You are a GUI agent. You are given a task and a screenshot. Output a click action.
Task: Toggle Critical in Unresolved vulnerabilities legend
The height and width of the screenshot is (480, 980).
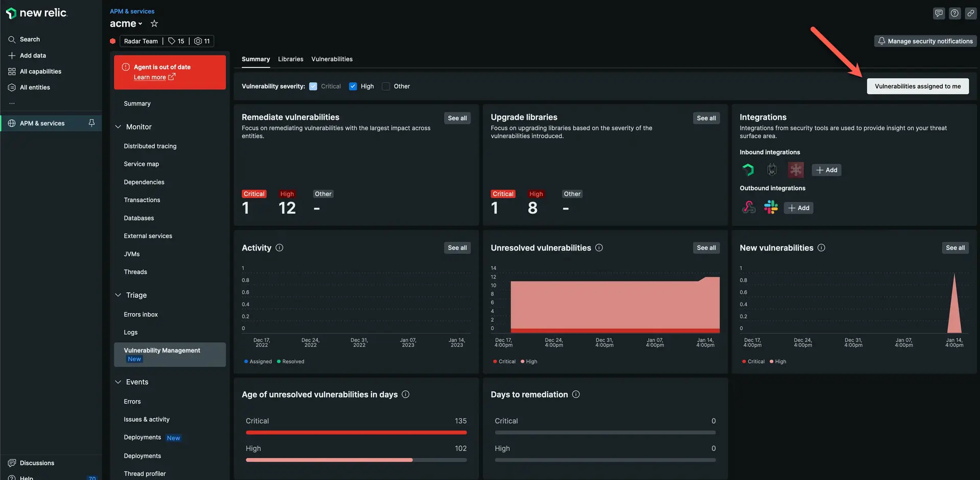pos(504,361)
